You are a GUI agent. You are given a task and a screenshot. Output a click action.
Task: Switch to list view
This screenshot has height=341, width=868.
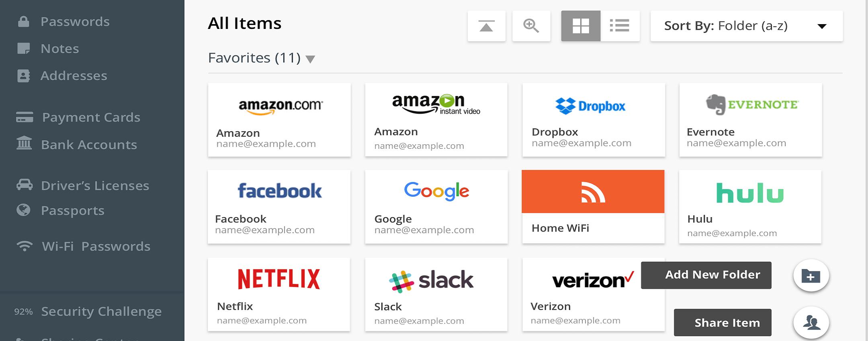[620, 26]
